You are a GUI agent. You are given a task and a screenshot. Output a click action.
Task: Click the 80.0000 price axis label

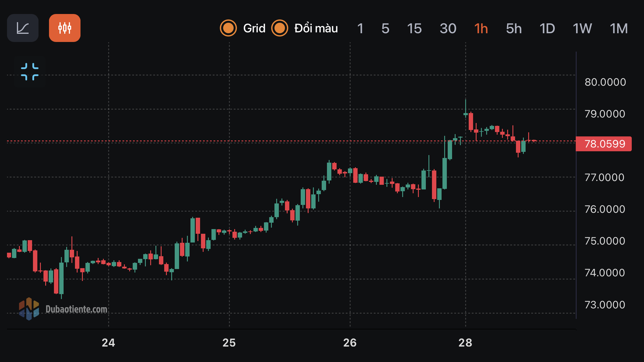coord(605,82)
